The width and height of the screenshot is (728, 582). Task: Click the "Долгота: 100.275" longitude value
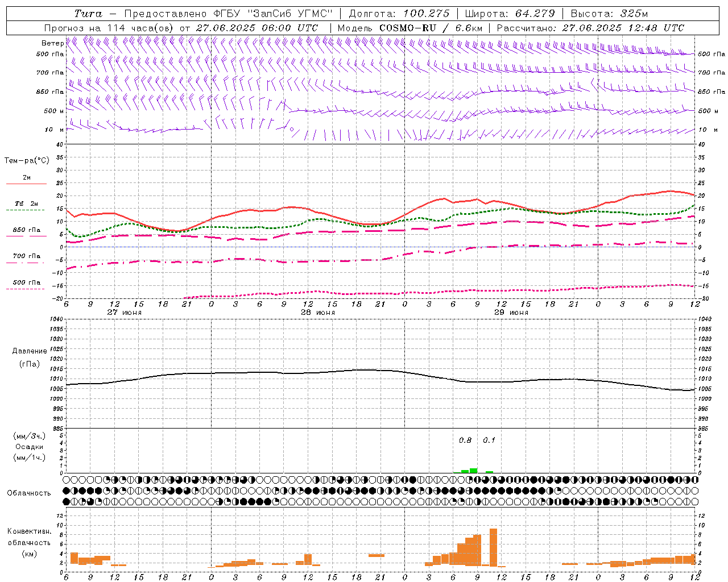399,14
